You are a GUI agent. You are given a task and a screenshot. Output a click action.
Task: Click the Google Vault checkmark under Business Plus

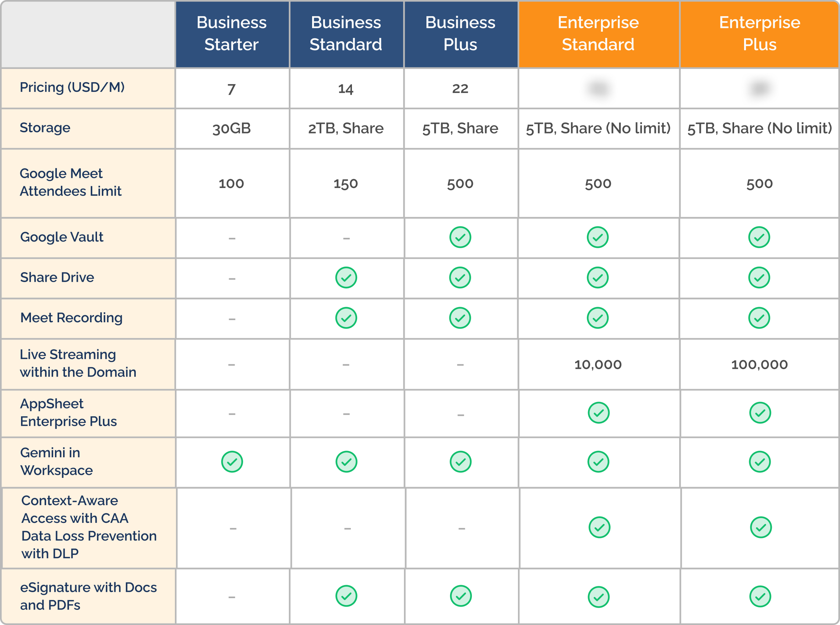[460, 237]
